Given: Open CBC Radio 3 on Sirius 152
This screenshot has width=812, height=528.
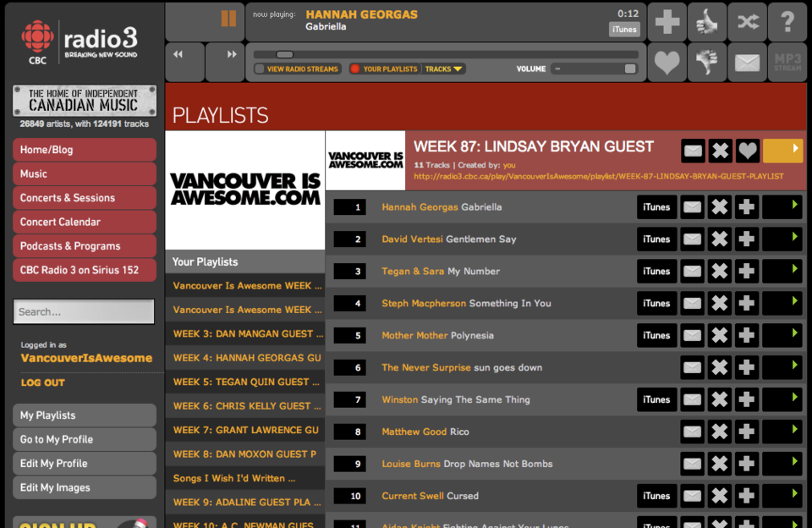Looking at the screenshot, I should point(85,271).
